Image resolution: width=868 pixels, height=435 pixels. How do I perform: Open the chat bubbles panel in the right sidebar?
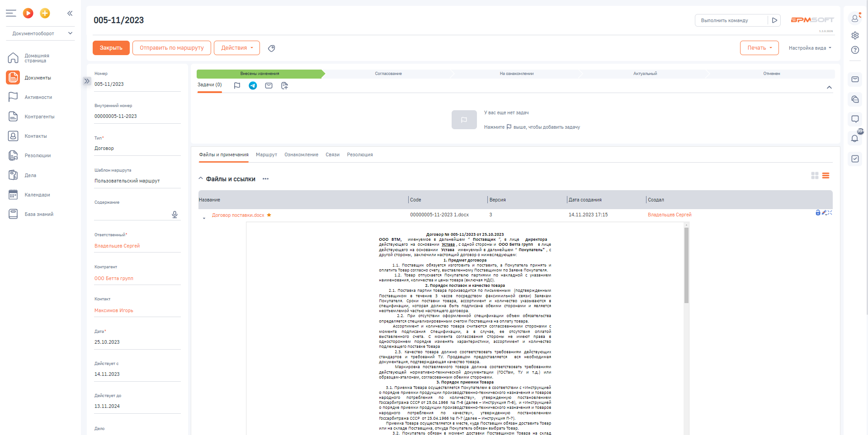pos(855,99)
